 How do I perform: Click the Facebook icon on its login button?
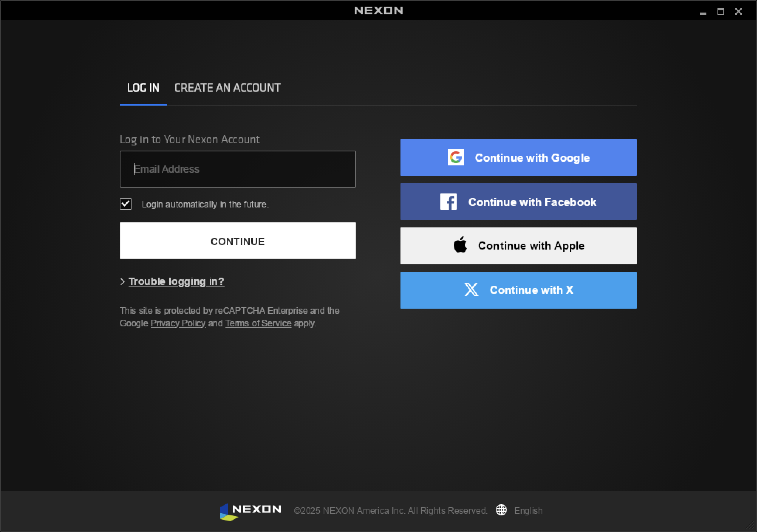pos(448,202)
